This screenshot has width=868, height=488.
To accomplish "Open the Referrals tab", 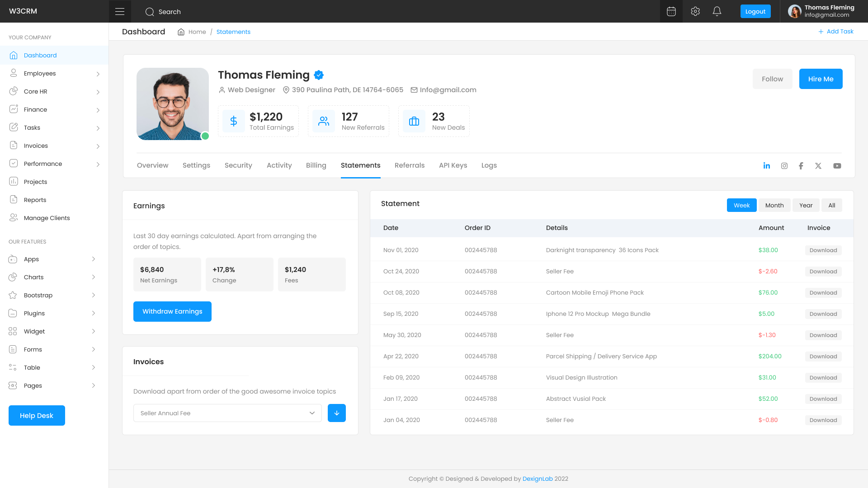I will [409, 165].
